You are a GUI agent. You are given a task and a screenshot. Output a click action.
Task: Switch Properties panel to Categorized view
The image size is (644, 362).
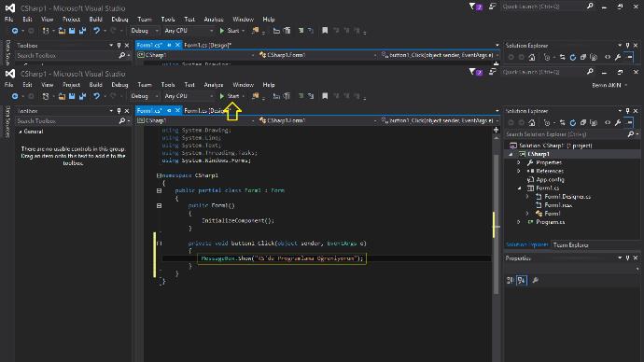pyautogui.click(x=511, y=280)
